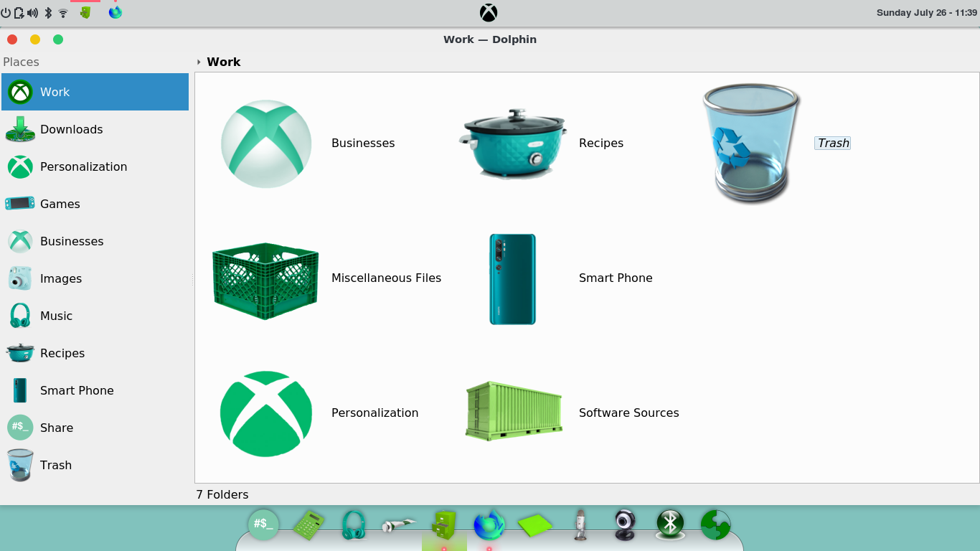Click the Wi-Fi indicator in top panel
The height and width of the screenshot is (551, 980).
tap(63, 13)
